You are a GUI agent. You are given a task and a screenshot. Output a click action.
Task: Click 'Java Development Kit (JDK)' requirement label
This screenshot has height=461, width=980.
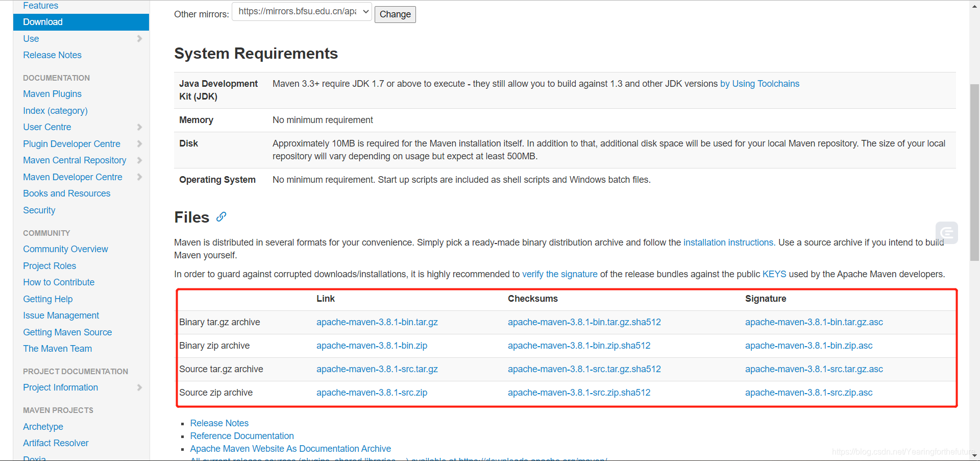(218, 90)
